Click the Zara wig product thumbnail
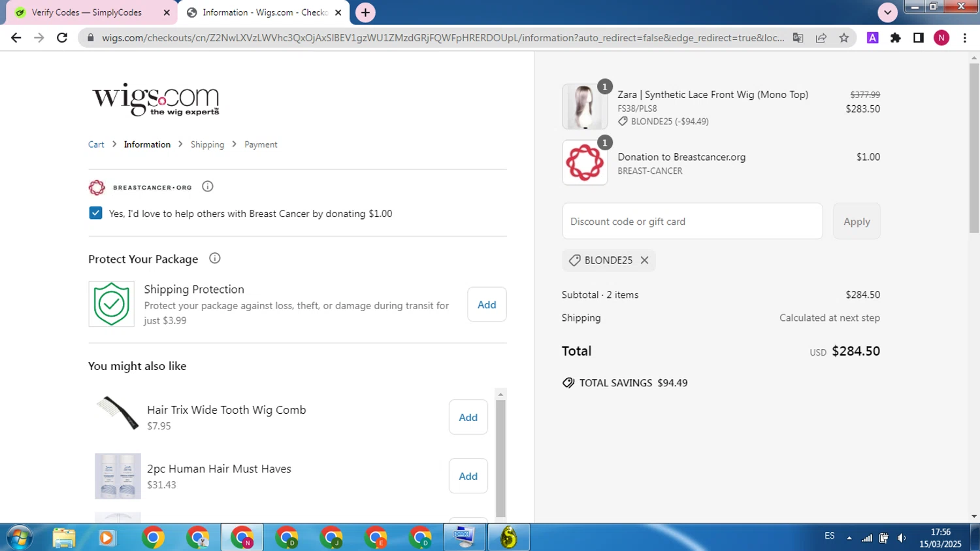The width and height of the screenshot is (980, 551). coord(585,107)
